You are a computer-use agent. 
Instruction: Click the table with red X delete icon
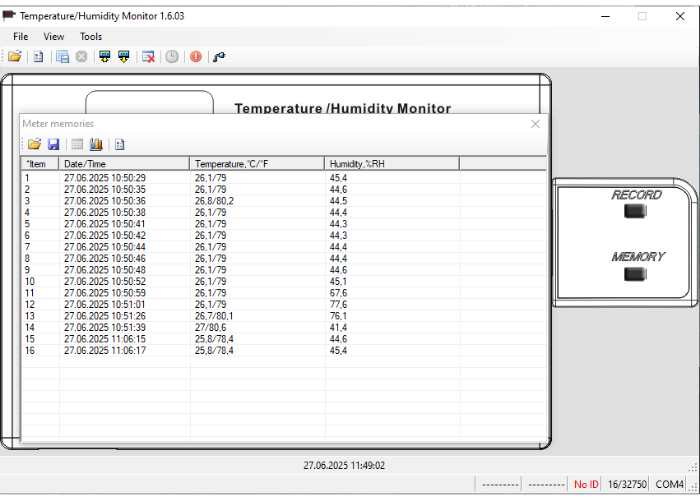pyautogui.click(x=148, y=56)
